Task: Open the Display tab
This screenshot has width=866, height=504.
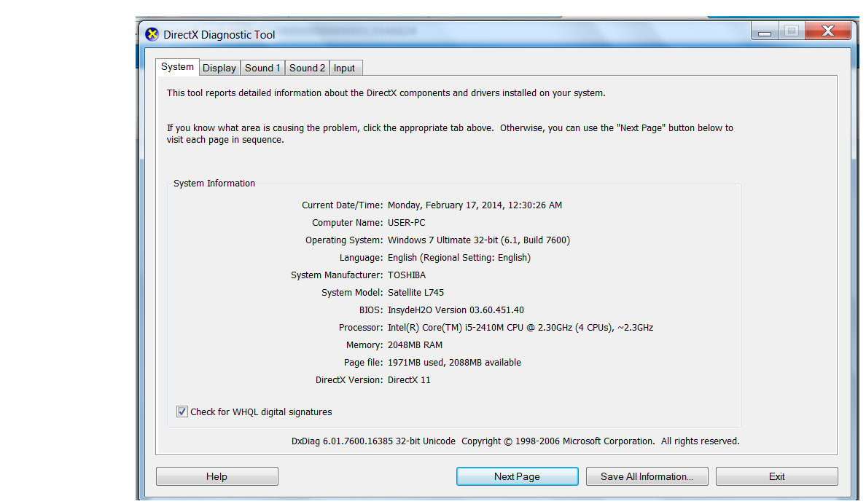Action: (x=219, y=68)
